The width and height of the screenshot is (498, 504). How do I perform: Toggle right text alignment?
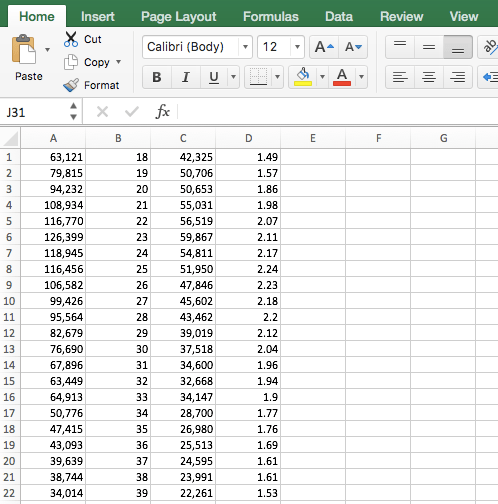[x=458, y=77]
